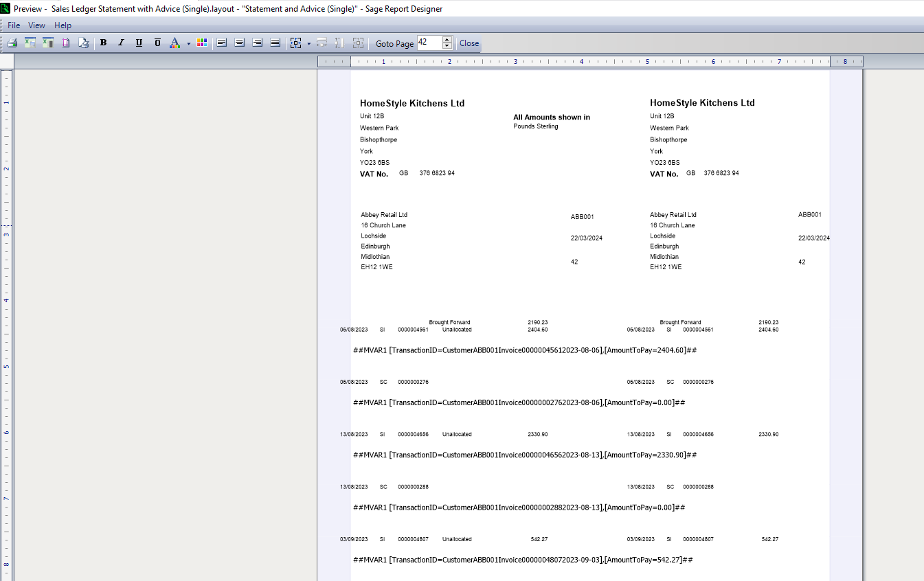924x581 pixels.
Task: Click left invoice number 0000004807
Action: [413, 539]
